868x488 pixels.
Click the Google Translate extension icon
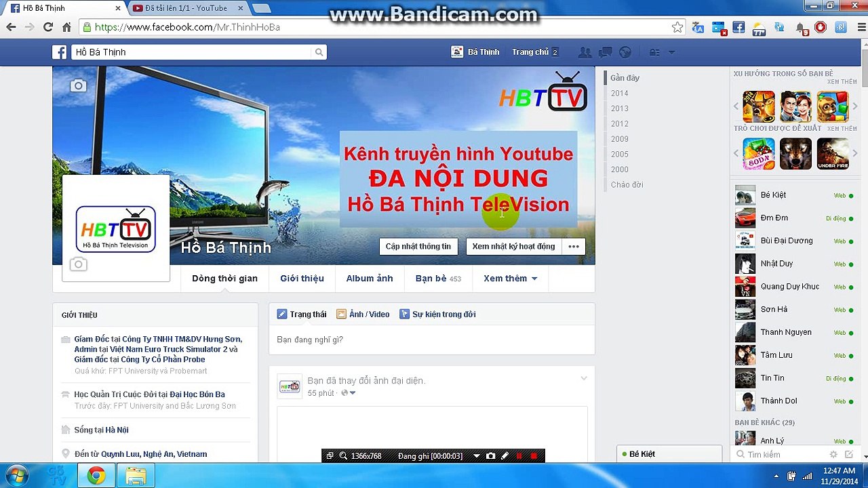(698, 28)
